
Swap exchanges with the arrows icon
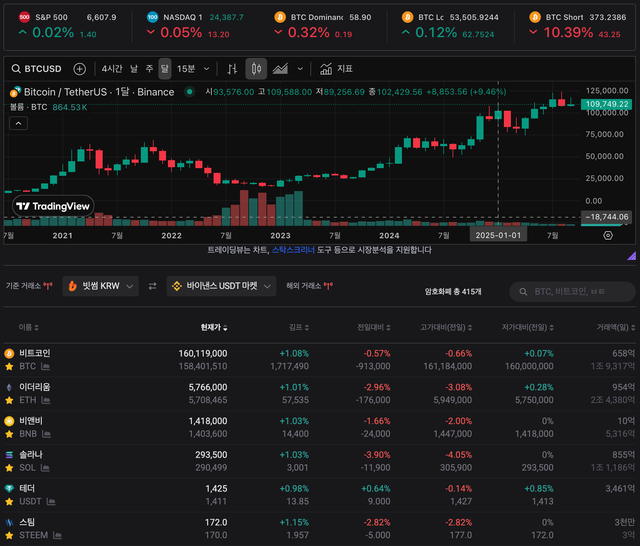pyautogui.click(x=153, y=286)
